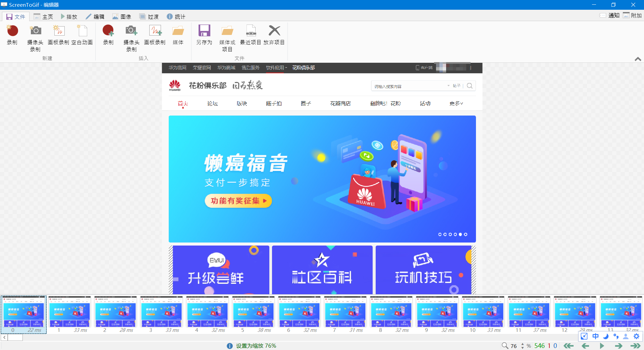Image resolution: width=644 pixels, height=350 pixels.
Task: Switch to the 主页 ribbon tab
Action: pos(43,16)
